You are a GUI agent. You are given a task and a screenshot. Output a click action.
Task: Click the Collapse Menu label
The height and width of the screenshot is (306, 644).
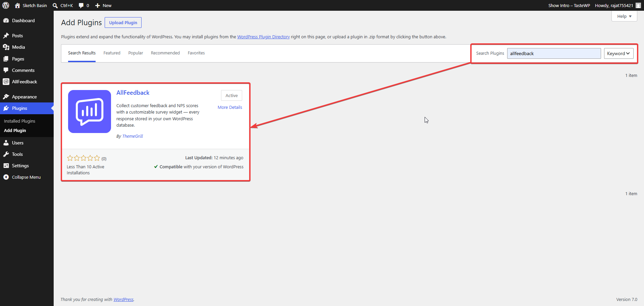26,177
